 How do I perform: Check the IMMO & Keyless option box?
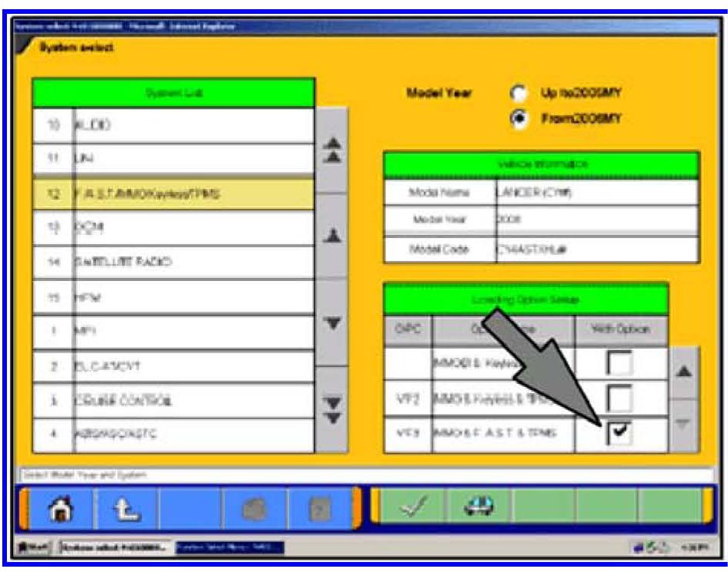tap(620, 363)
